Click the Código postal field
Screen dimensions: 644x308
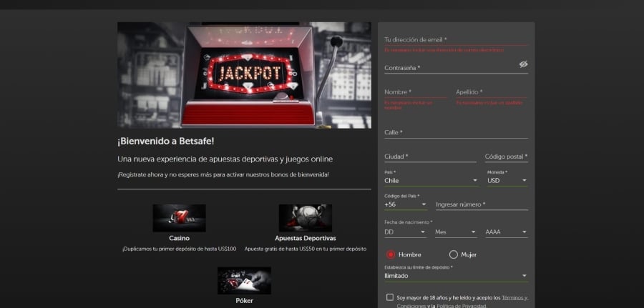point(506,157)
